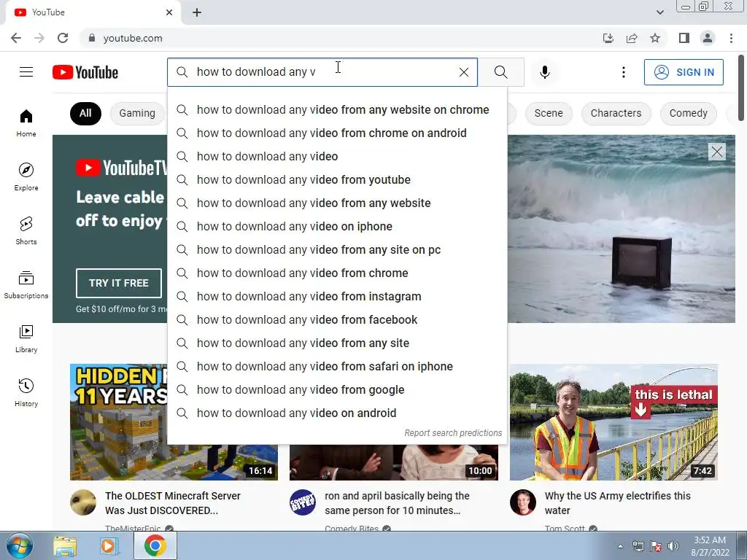
Task: Go to Home in sidebar
Action: [x=26, y=122]
